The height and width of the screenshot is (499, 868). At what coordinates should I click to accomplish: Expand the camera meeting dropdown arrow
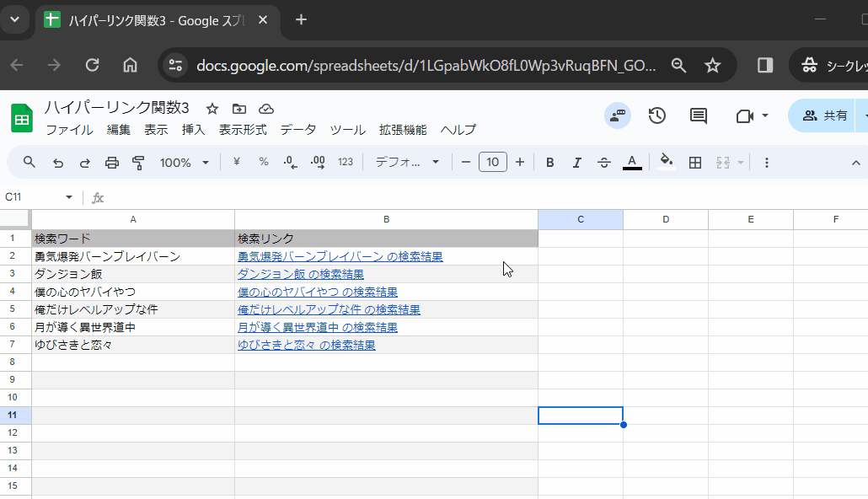[765, 115]
